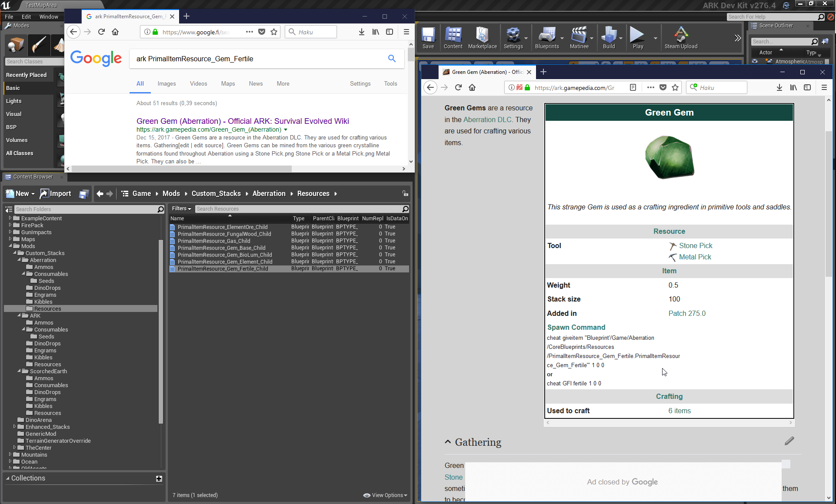This screenshot has height=504, width=836.
Task: Open the View Options dropdown
Action: click(x=386, y=495)
